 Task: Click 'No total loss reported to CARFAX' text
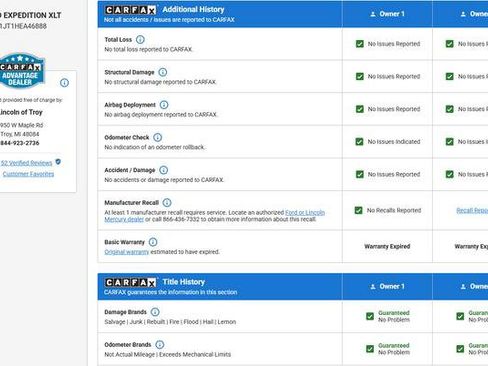tap(149, 49)
